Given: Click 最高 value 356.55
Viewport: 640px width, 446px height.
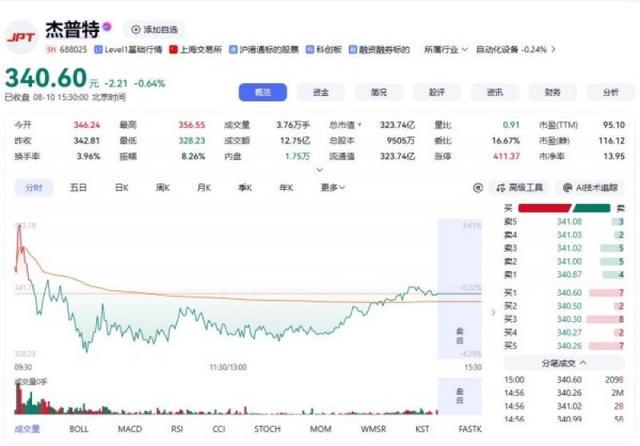Looking at the screenshot, I should (x=191, y=125).
